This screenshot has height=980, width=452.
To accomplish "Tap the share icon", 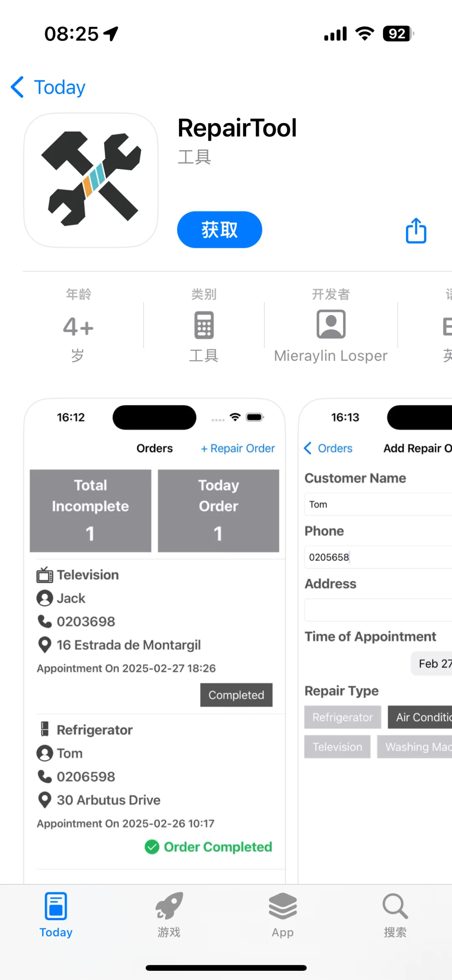I will (x=416, y=230).
